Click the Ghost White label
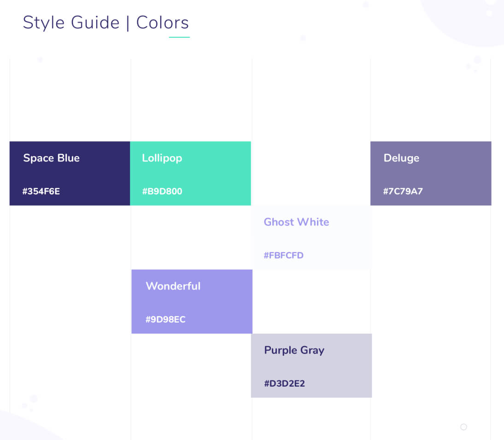The image size is (504, 440). 296,222
